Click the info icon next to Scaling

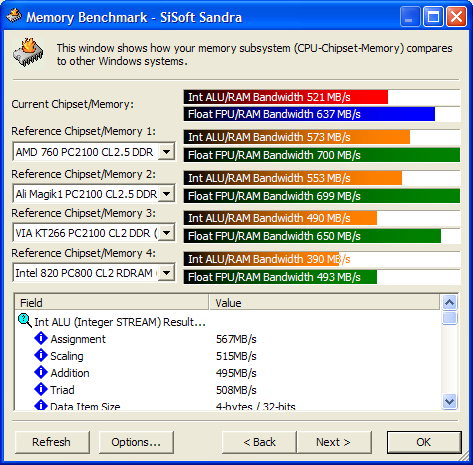pyautogui.click(x=41, y=355)
